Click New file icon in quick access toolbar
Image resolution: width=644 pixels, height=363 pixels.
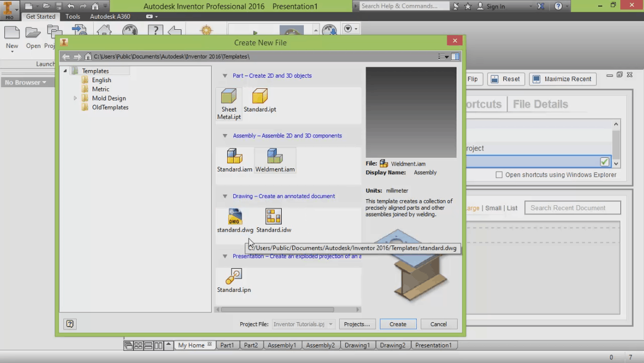coord(28,6)
